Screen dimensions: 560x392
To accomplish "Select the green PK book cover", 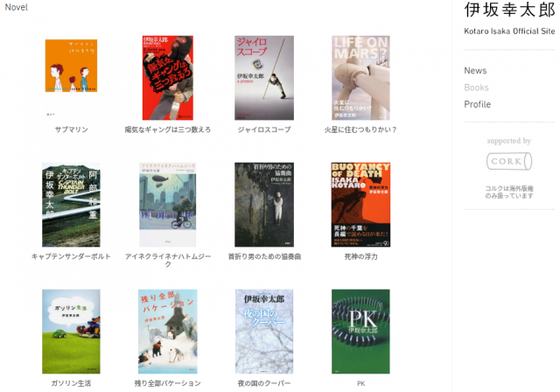I will pyautogui.click(x=360, y=332).
